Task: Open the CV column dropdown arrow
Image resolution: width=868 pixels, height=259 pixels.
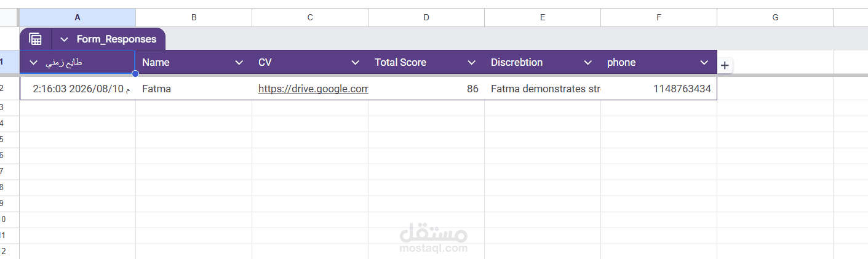Action: (355, 63)
